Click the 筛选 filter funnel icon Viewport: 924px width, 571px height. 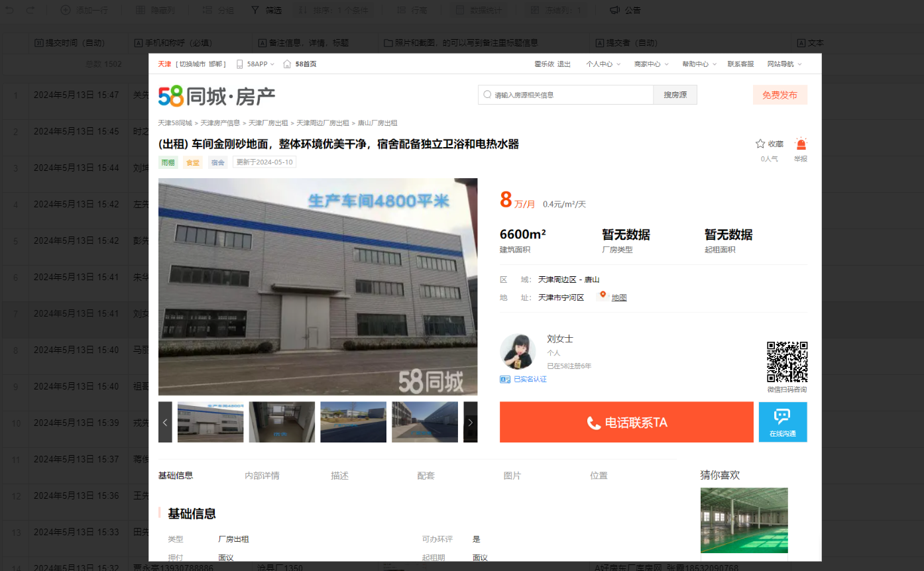pyautogui.click(x=255, y=10)
